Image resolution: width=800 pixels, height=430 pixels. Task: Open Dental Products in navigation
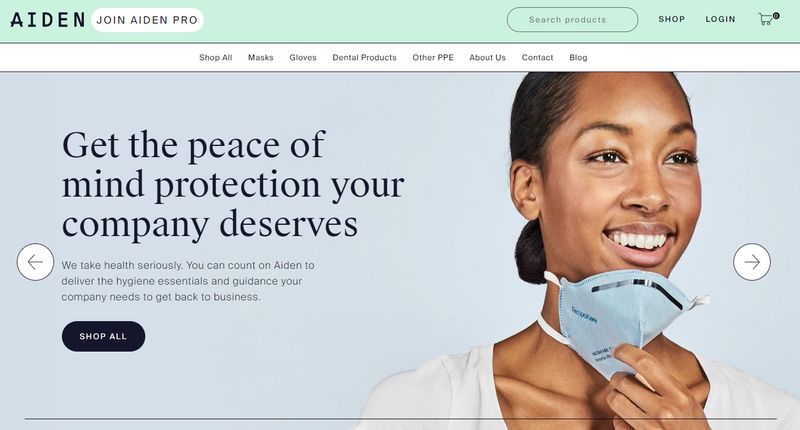tap(364, 58)
